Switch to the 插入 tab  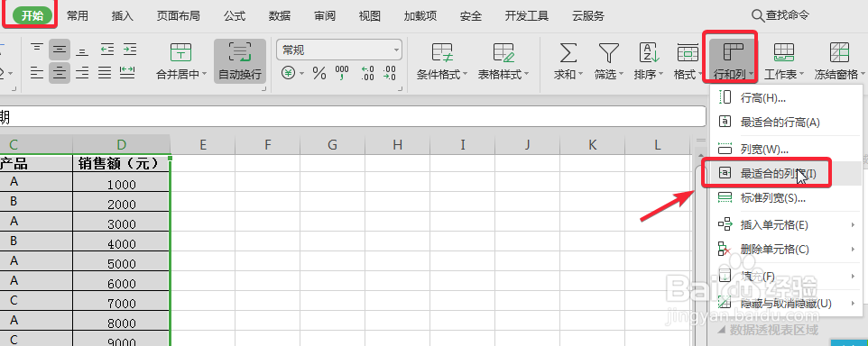click(123, 16)
